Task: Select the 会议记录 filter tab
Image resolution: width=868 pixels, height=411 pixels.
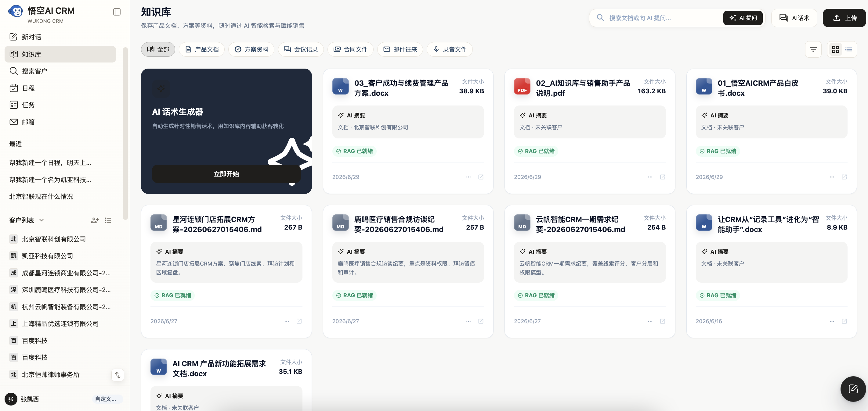Action: (x=301, y=49)
